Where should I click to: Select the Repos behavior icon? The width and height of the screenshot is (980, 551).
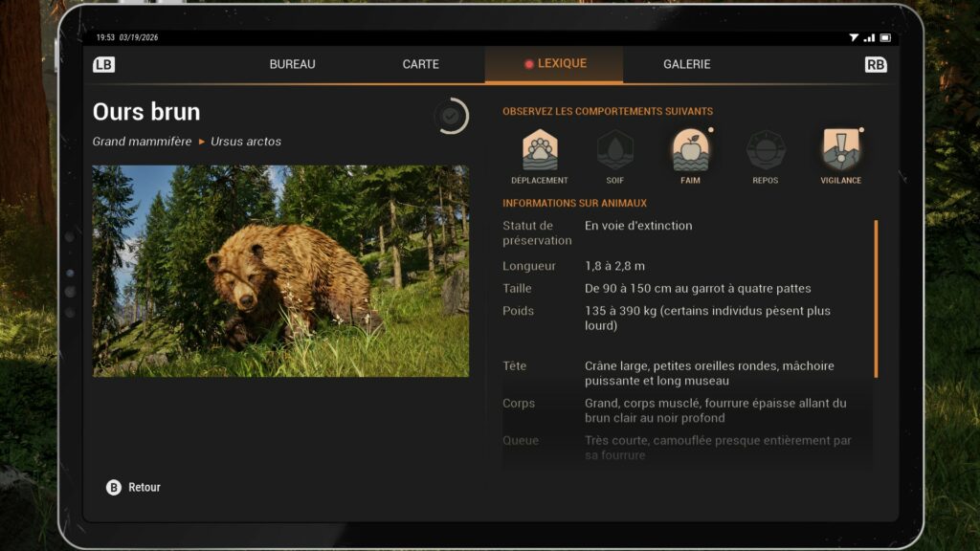coord(765,150)
